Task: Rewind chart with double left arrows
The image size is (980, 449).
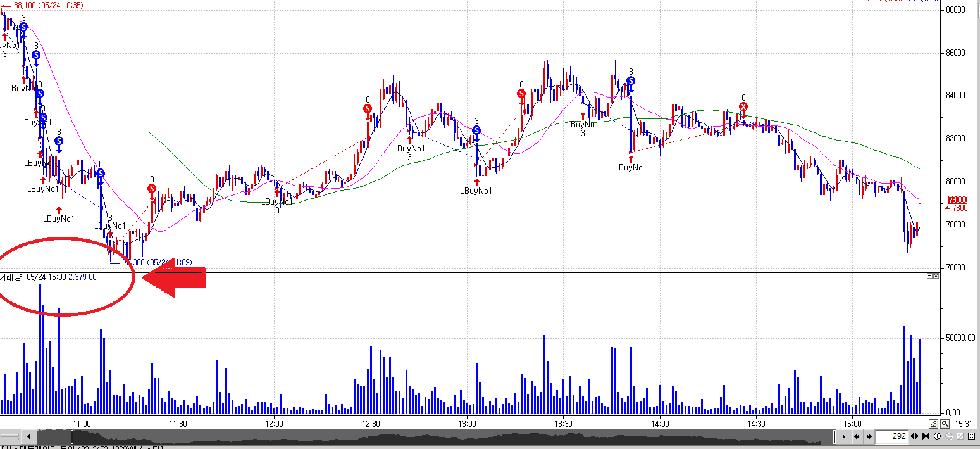Action: [856, 436]
